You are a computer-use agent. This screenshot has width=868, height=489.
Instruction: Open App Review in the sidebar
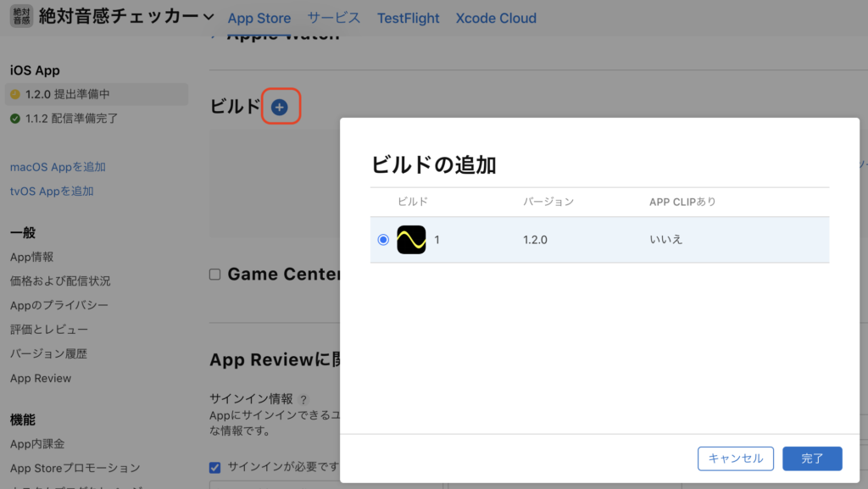[41, 378]
